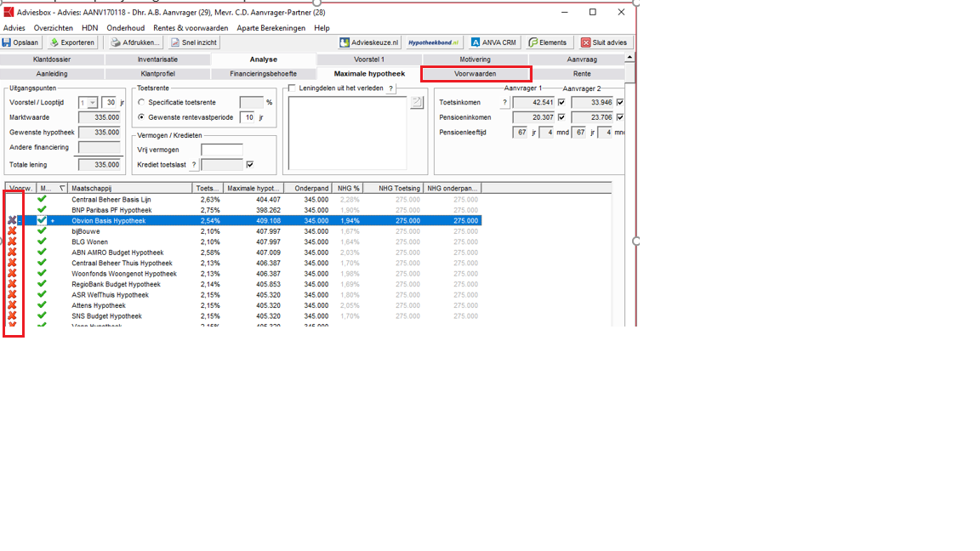This screenshot has width=980, height=551.
Task: Click the red cross next to BLG Wonen
Action: (x=12, y=241)
